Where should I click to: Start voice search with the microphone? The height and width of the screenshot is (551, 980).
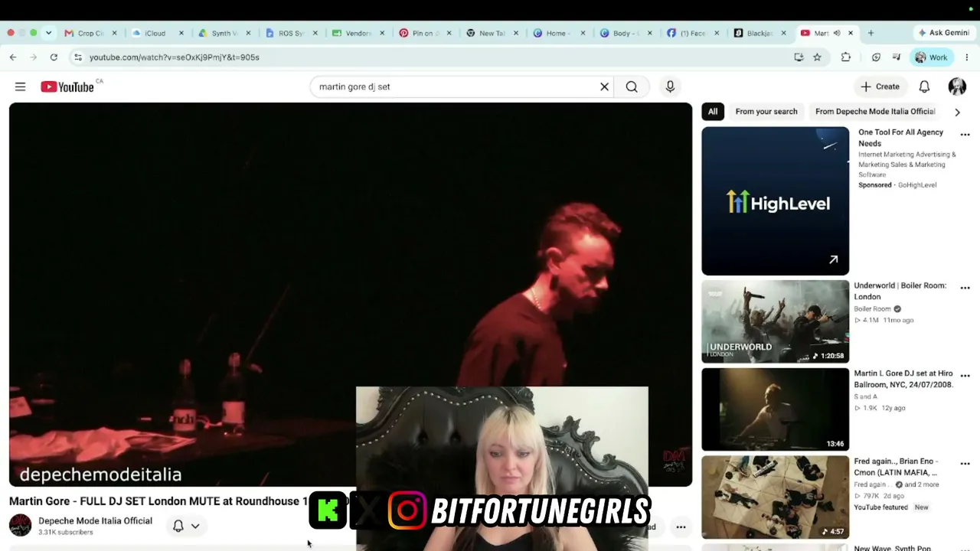[x=670, y=86]
